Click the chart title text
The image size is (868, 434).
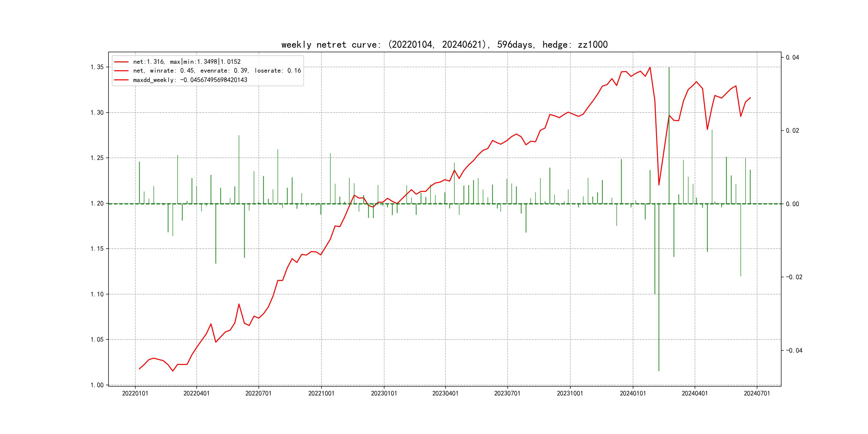click(x=444, y=45)
